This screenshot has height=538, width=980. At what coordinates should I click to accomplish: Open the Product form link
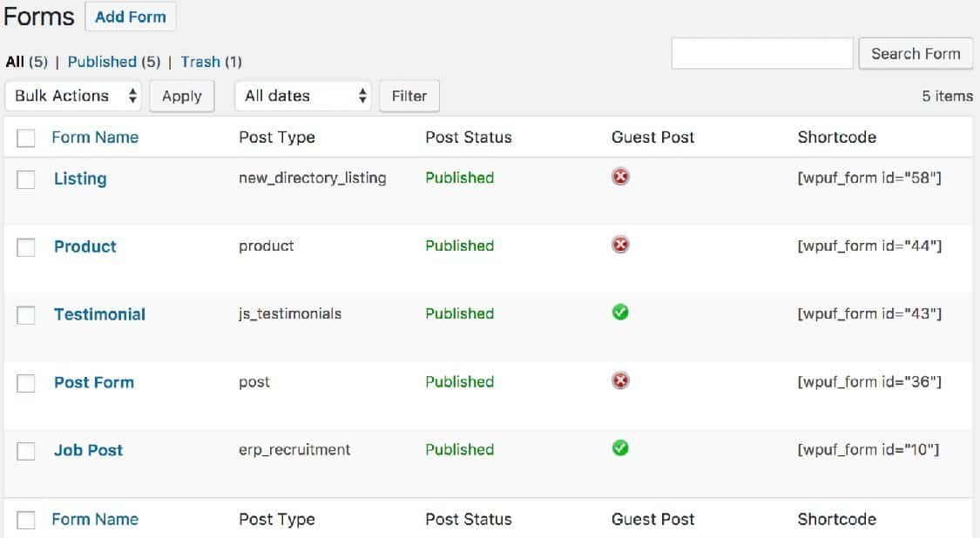pos(85,246)
